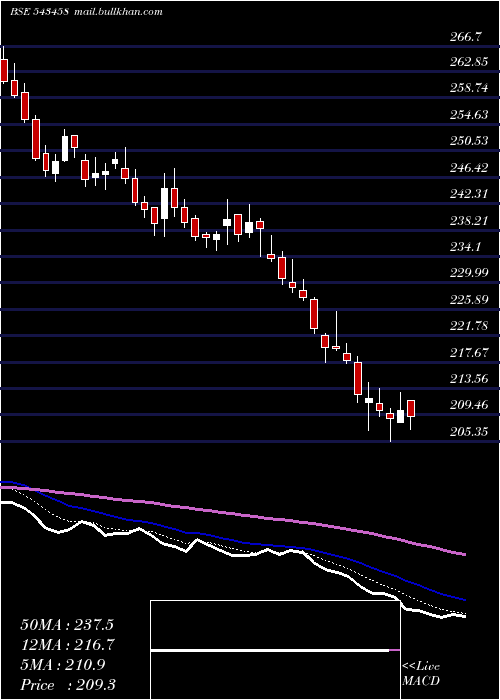Click inside the MACD indicator box
This screenshot has width=500, height=700.
(275, 650)
